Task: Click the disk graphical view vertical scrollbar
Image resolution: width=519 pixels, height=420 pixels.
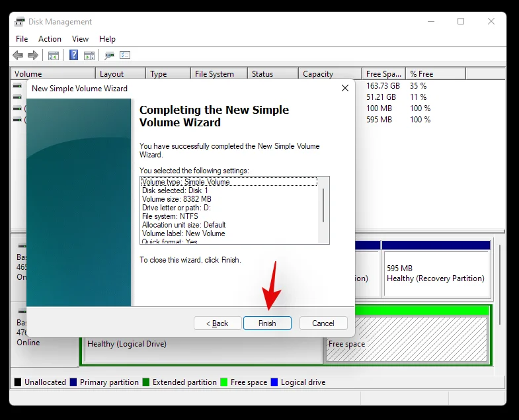Action: coord(499,285)
